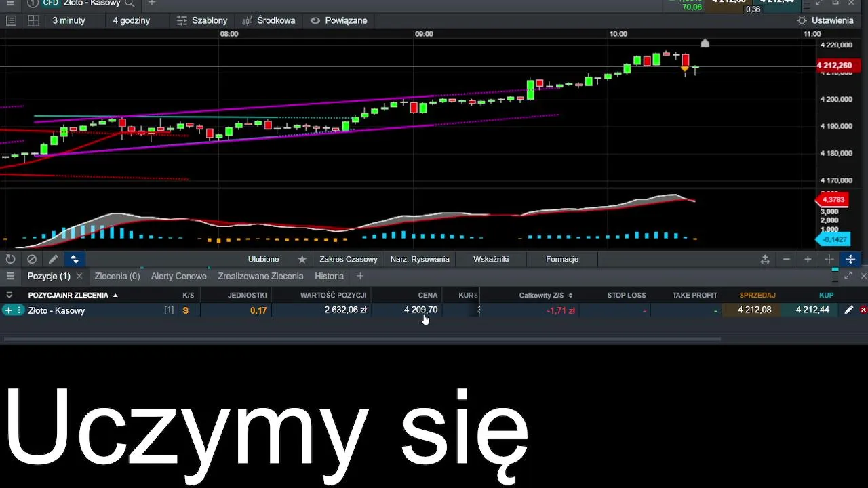Close position with red X

[863, 310]
